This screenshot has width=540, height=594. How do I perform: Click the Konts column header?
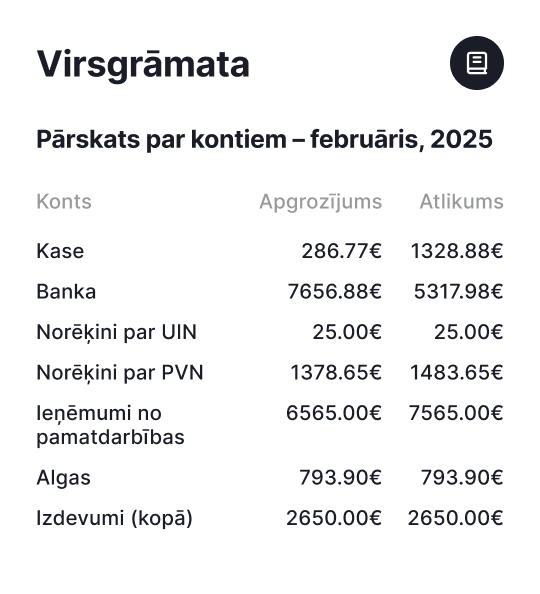click(64, 202)
